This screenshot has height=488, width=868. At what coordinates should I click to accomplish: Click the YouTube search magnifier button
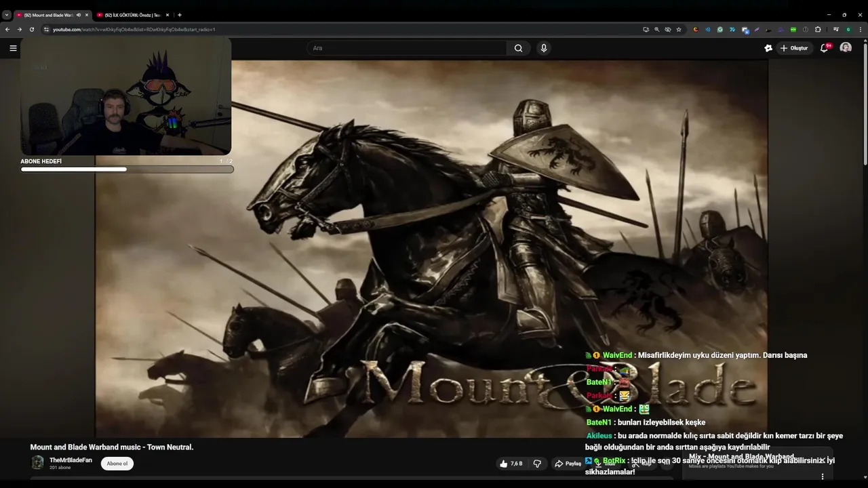point(519,48)
